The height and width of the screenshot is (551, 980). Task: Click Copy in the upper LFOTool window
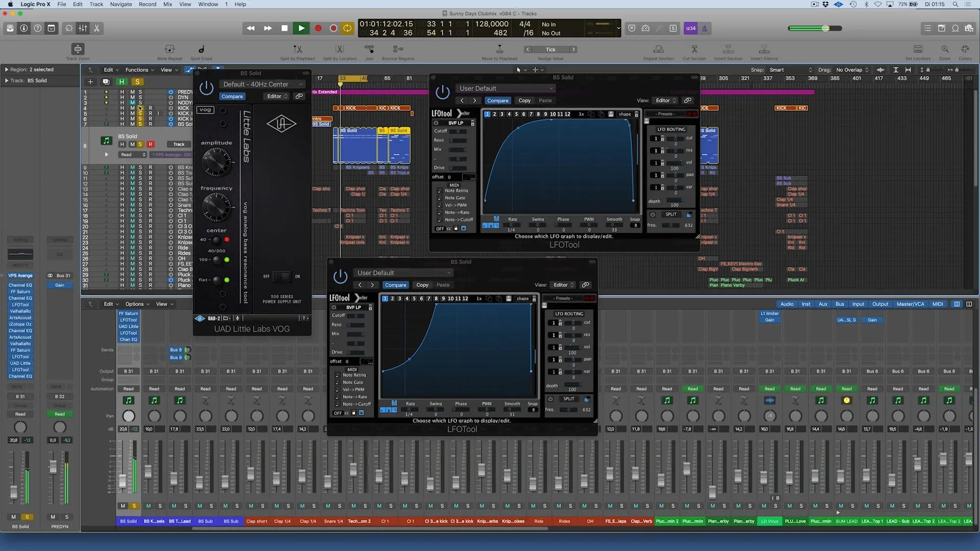tap(524, 101)
